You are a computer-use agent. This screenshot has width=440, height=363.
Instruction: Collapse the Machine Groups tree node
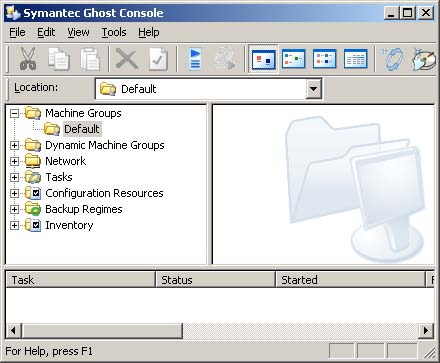(14, 113)
